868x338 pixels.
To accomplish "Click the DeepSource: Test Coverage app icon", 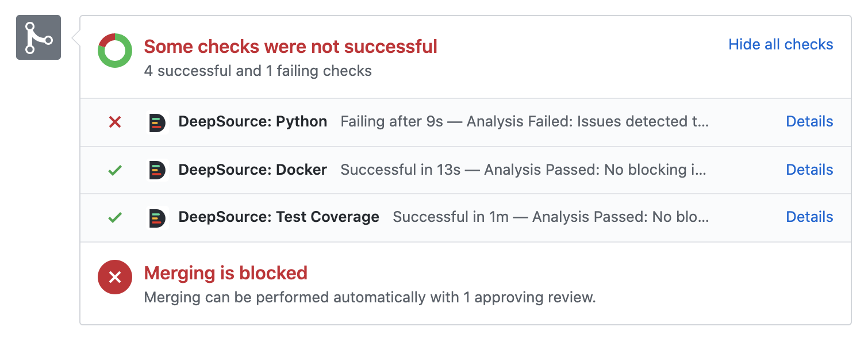I will coord(158,217).
